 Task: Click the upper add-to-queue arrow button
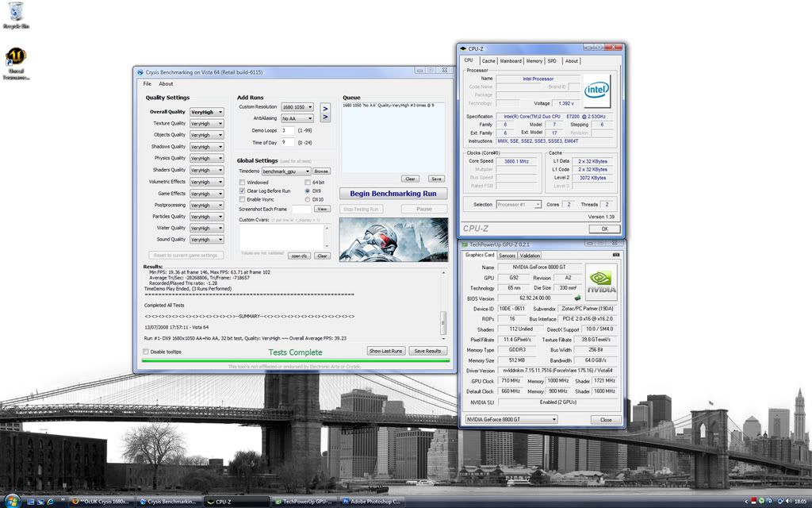324,107
